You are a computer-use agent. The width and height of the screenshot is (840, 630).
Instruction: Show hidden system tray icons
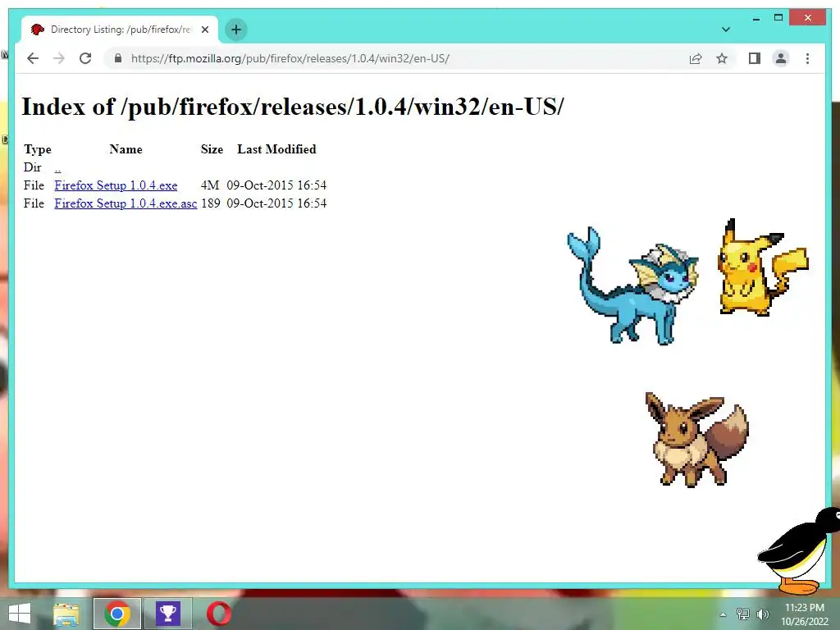723,614
